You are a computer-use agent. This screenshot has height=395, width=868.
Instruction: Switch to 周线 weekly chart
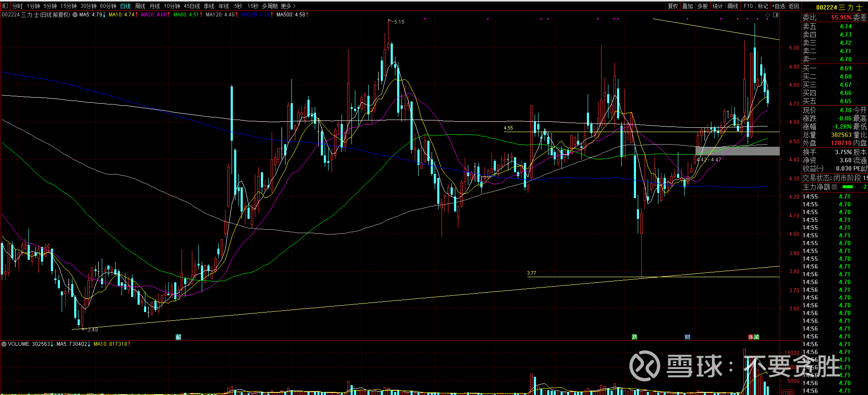point(140,6)
